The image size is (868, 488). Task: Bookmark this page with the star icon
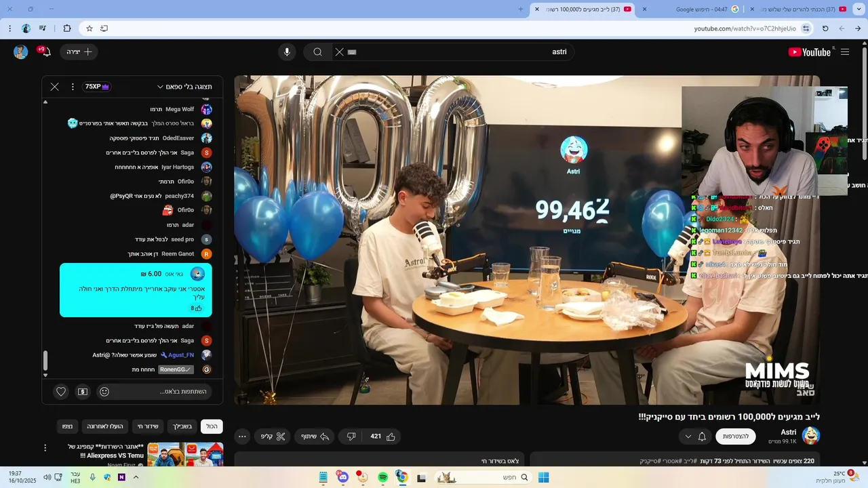tap(89, 28)
